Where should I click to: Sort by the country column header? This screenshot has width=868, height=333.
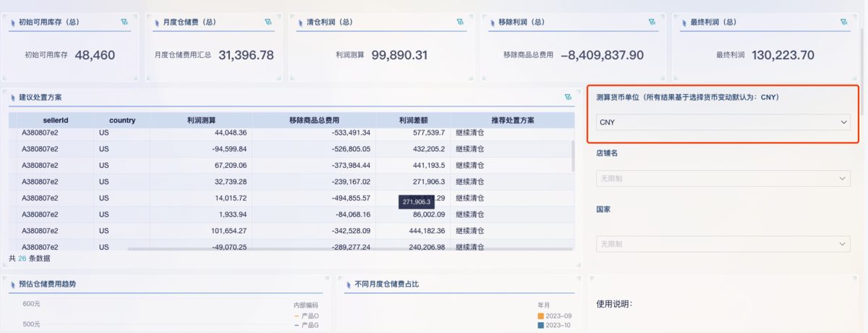[x=122, y=120]
